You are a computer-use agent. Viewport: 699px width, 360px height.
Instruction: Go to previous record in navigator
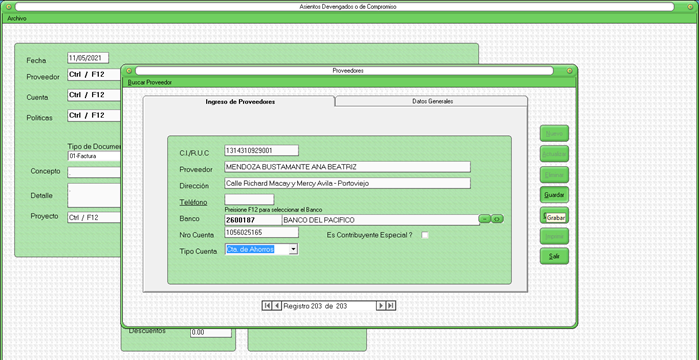point(276,306)
